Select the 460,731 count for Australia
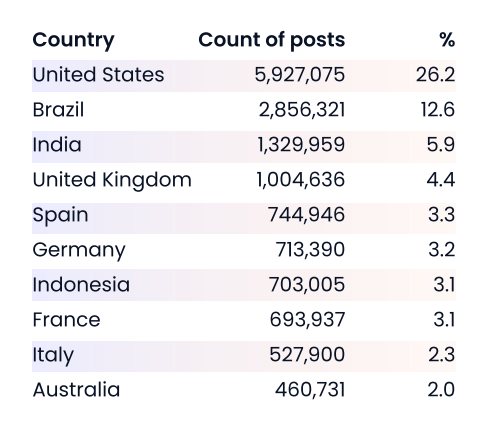Image resolution: width=491 pixels, height=424 pixels. (x=310, y=390)
